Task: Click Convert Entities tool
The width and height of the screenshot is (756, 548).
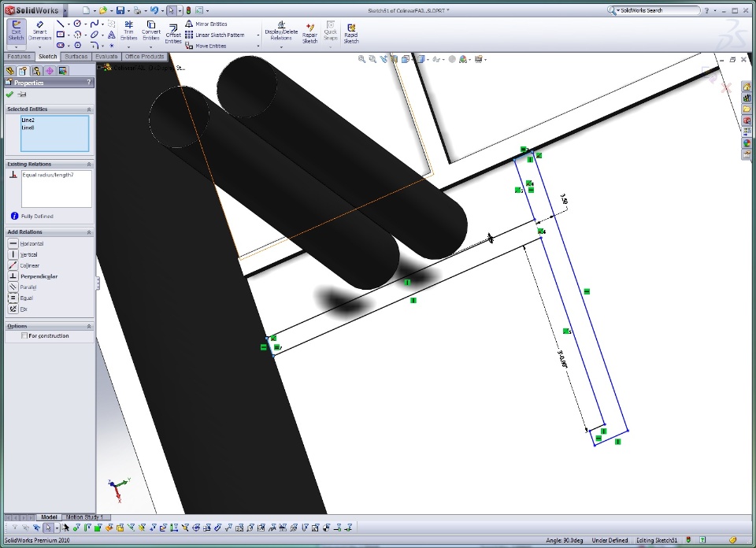Action: [x=151, y=31]
